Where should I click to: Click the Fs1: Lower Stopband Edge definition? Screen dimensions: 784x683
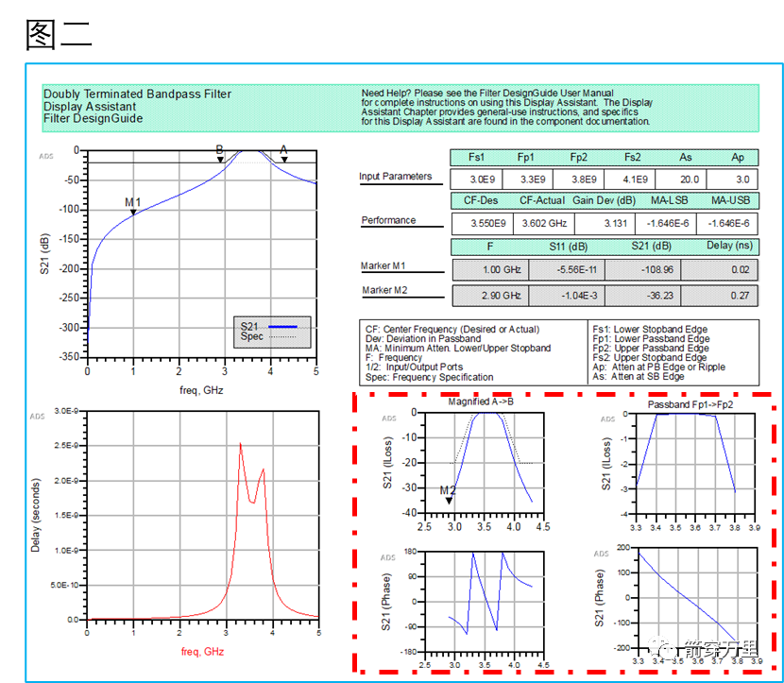click(x=650, y=330)
